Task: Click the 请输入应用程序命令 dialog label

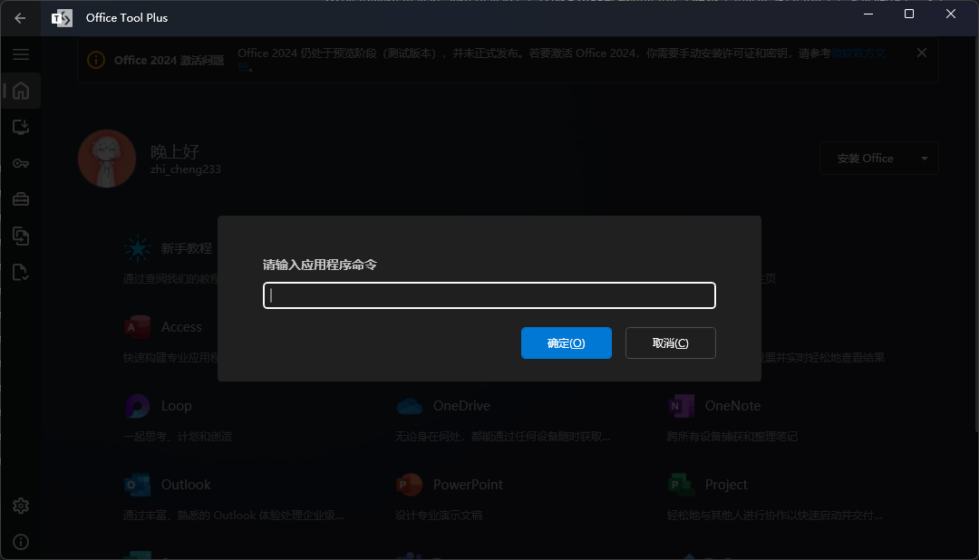Action: point(320,265)
